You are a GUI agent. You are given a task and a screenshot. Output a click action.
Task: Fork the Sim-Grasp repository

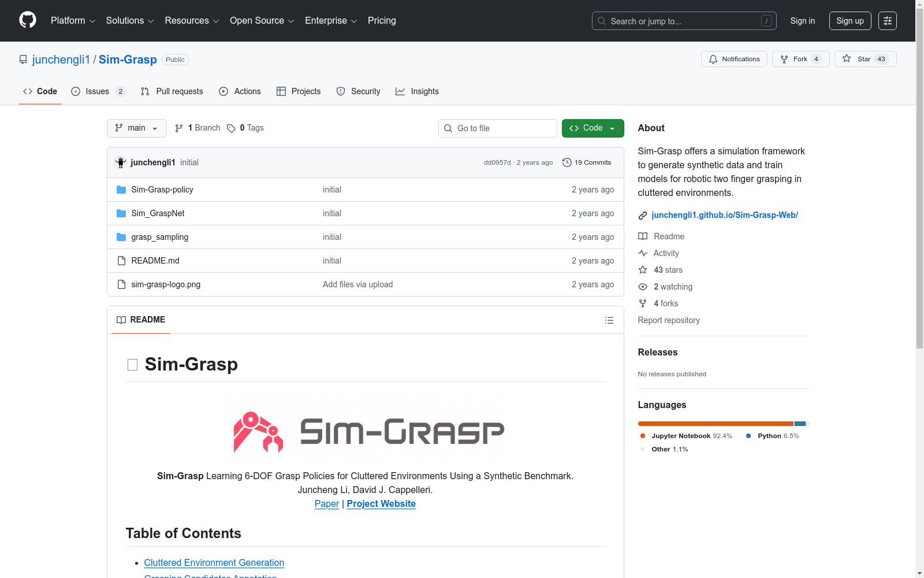(x=800, y=59)
